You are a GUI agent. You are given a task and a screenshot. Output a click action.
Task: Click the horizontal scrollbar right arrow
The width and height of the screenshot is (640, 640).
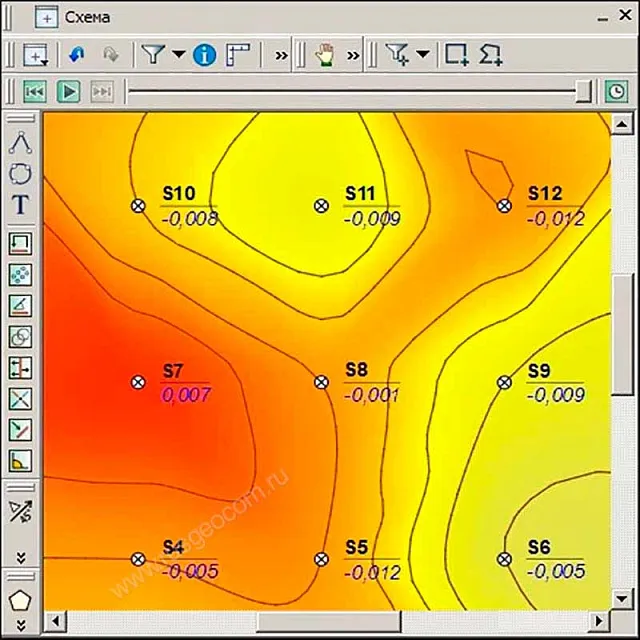pyautogui.click(x=599, y=622)
